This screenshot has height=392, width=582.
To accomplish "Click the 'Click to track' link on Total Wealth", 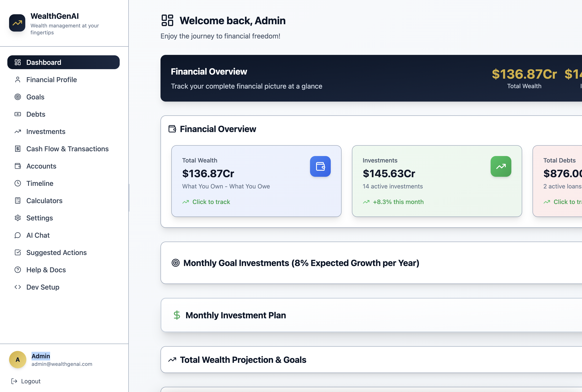I will pyautogui.click(x=211, y=202).
